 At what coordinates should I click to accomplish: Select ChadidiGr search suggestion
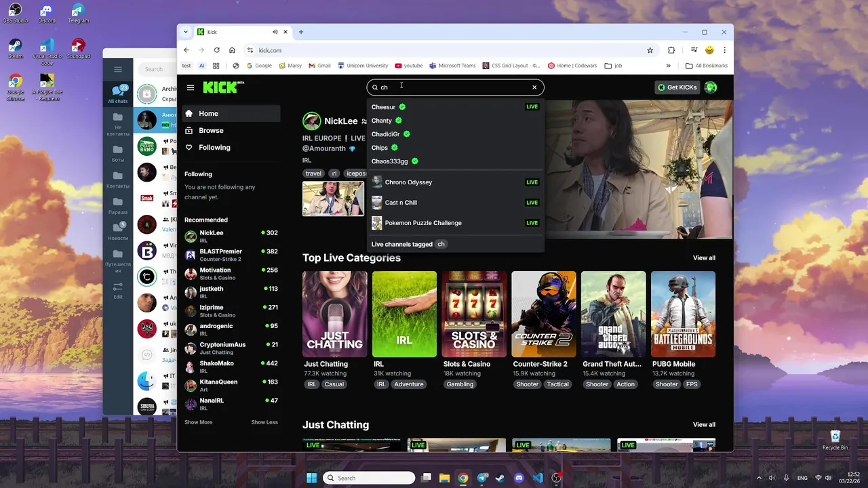pyautogui.click(x=455, y=134)
